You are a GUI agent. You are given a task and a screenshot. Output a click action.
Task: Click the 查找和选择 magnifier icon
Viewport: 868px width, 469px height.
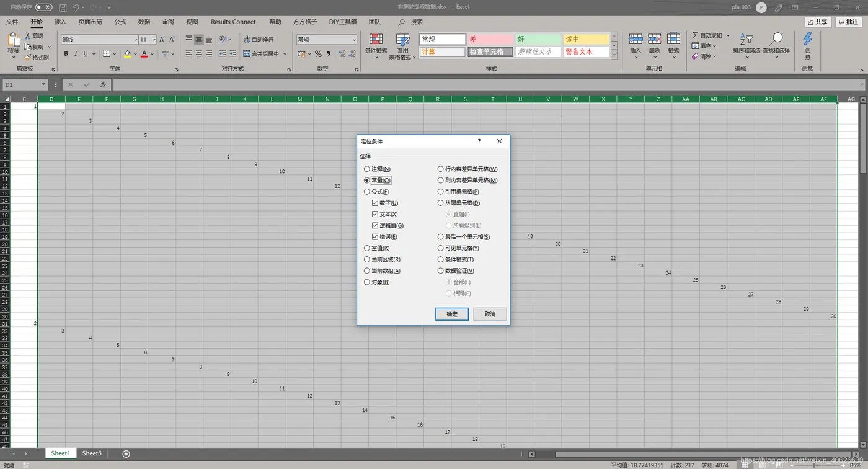click(x=776, y=40)
